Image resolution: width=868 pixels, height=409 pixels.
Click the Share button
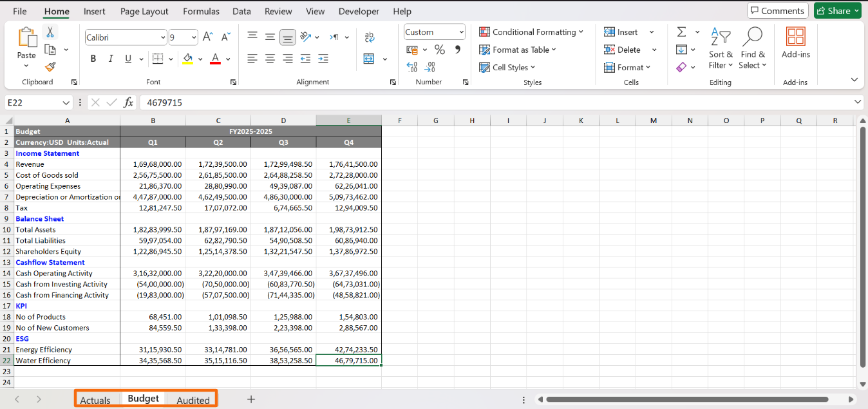click(837, 11)
